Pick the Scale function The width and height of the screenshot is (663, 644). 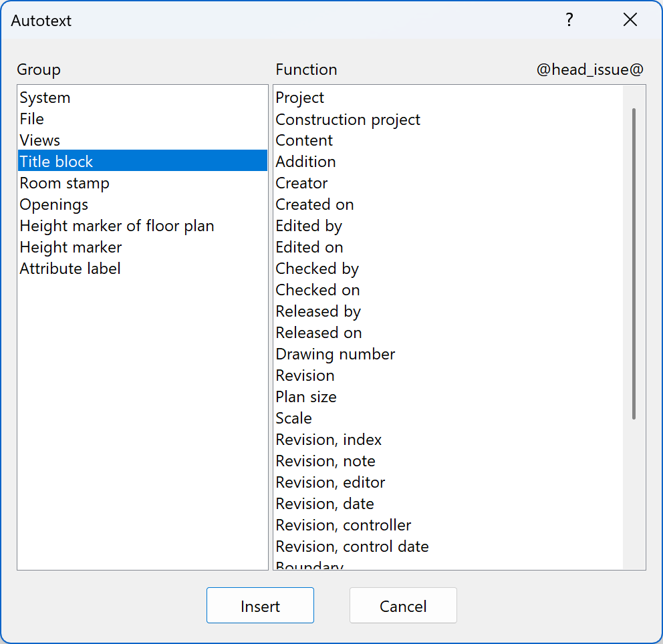pos(293,418)
